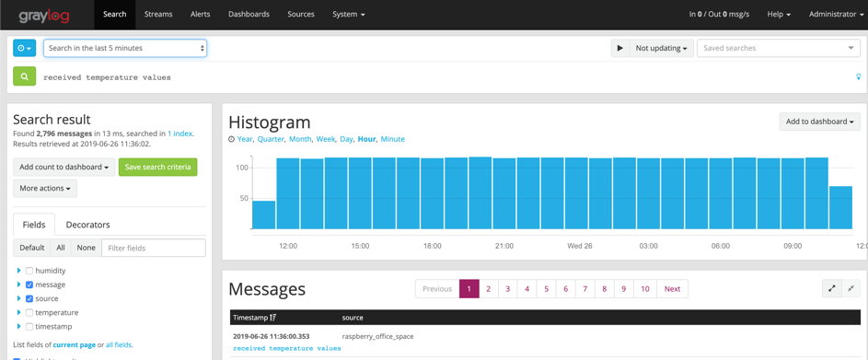Go to Streams in navigation bar
The height and width of the screenshot is (360, 868).
(158, 15)
